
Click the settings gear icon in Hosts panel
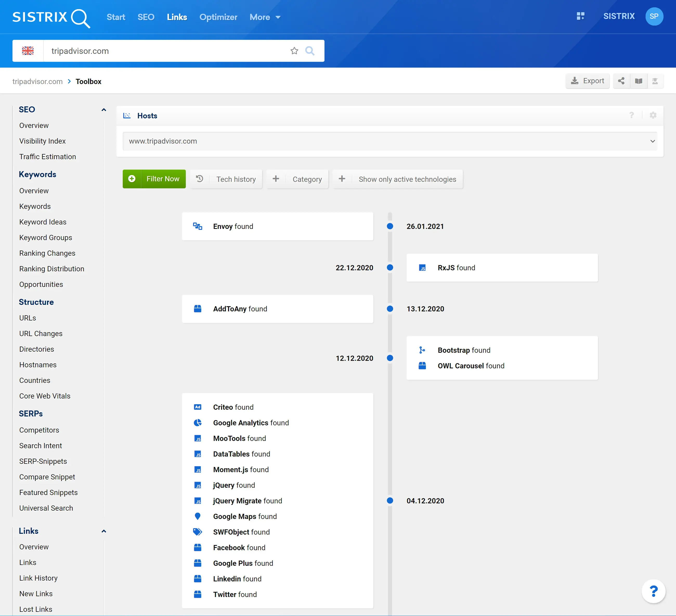click(653, 115)
